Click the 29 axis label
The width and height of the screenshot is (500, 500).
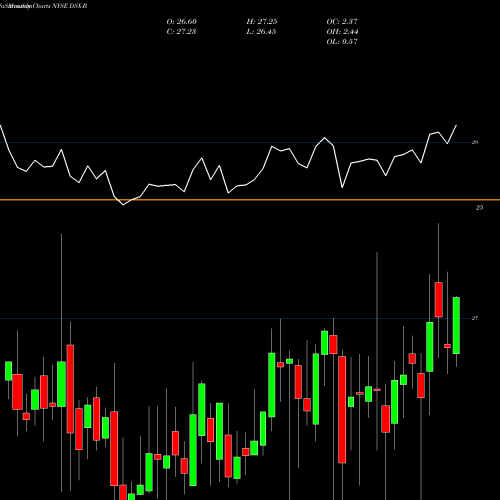coord(475,142)
